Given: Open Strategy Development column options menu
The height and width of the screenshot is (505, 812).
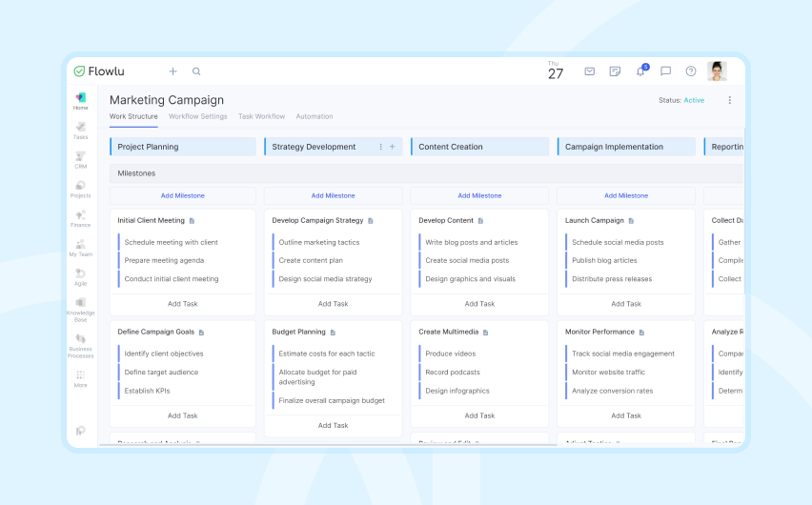Looking at the screenshot, I should click(x=381, y=147).
